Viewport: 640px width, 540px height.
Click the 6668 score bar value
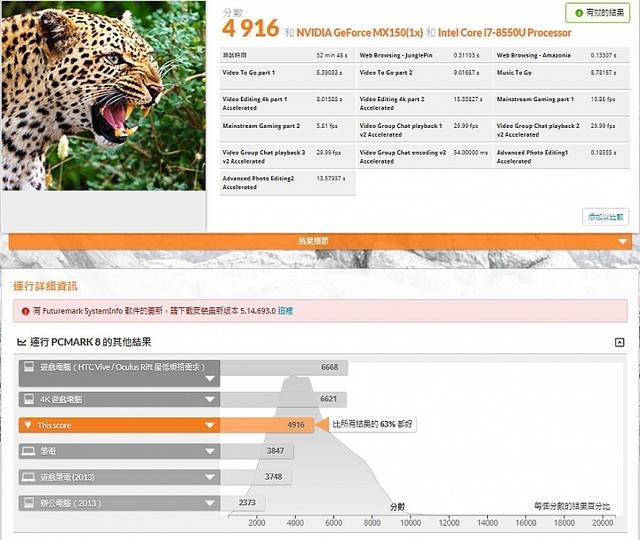coord(329,367)
